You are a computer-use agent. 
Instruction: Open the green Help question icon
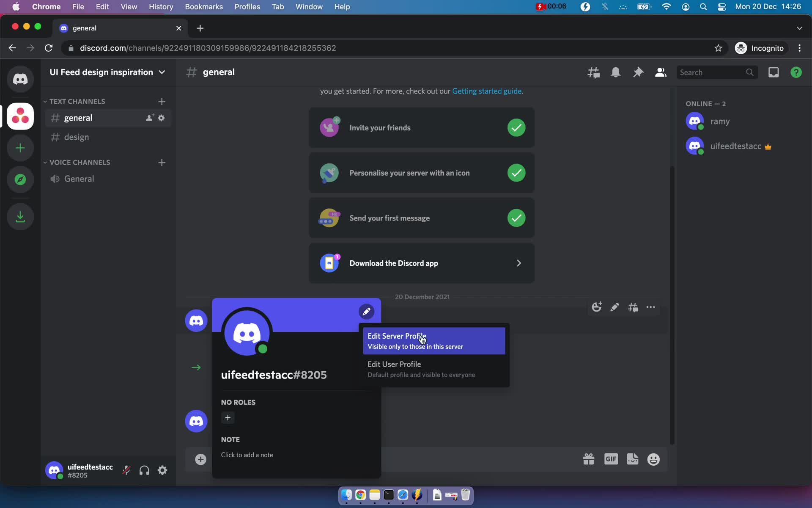click(796, 72)
